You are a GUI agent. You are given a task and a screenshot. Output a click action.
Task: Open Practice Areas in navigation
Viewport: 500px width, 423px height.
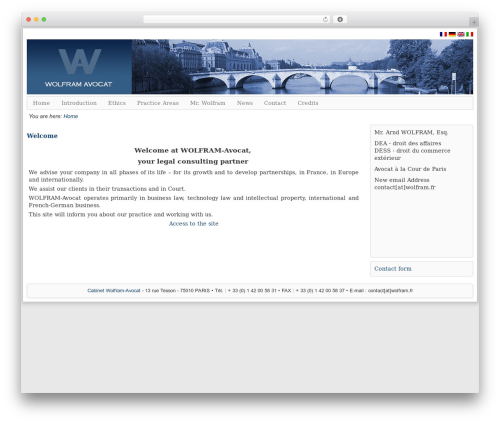point(158,103)
